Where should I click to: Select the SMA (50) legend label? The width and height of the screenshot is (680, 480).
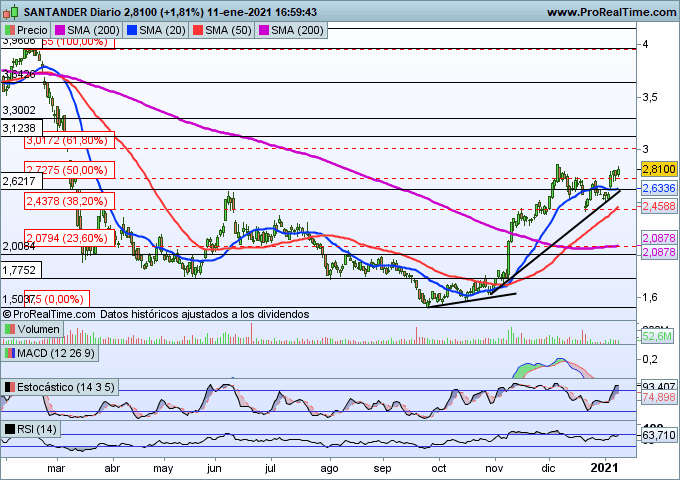228,30
